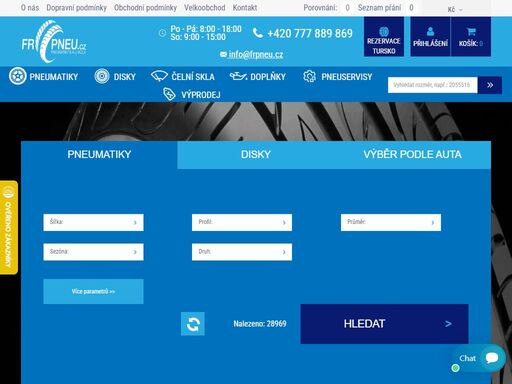Select the Pneumatiky search tab
The height and width of the screenshot is (384, 512).
[x=99, y=155]
